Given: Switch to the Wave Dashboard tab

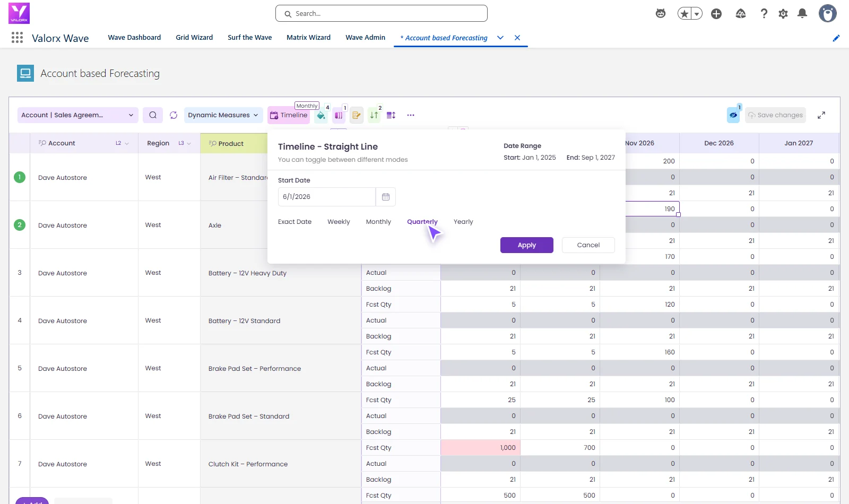Looking at the screenshot, I should tap(134, 38).
